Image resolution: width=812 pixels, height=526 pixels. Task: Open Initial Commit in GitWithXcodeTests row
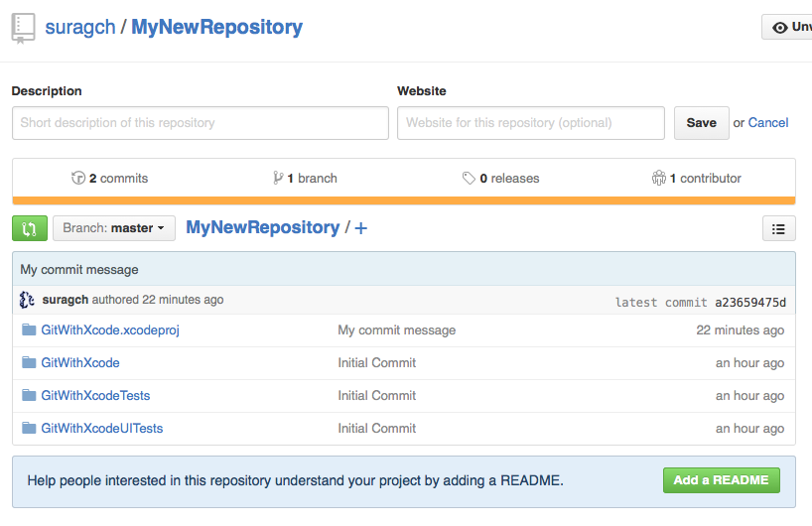coord(377,396)
